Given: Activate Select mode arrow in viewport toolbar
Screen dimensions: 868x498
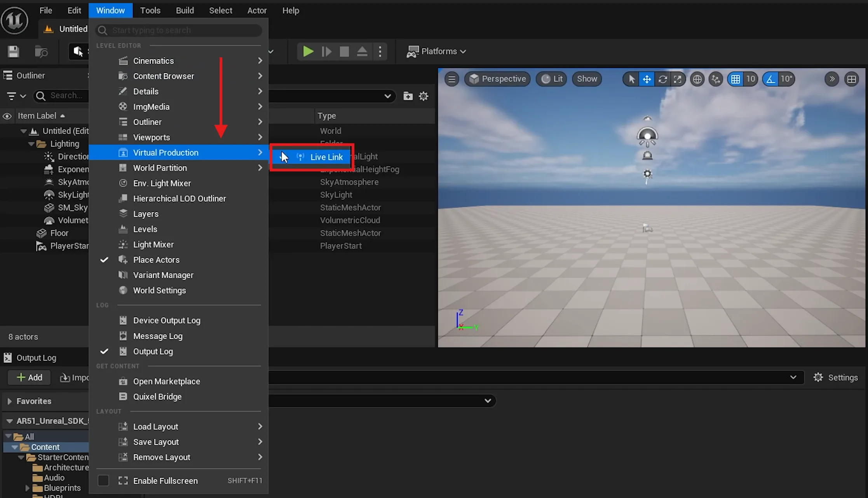Looking at the screenshot, I should pos(632,79).
